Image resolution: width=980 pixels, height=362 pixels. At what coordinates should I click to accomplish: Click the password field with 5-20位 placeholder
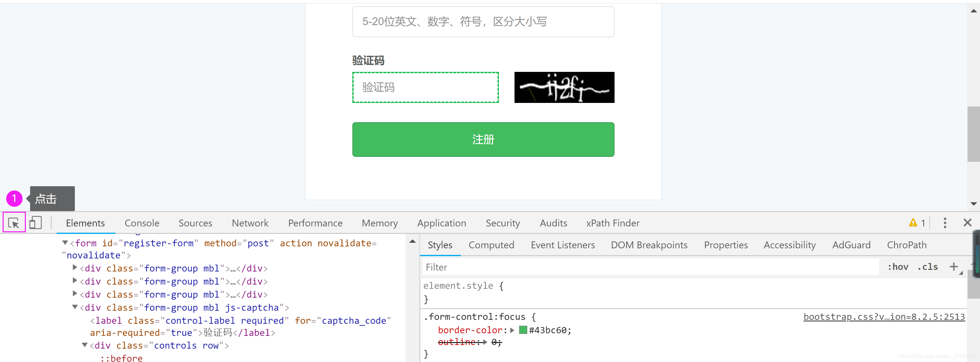(x=483, y=22)
